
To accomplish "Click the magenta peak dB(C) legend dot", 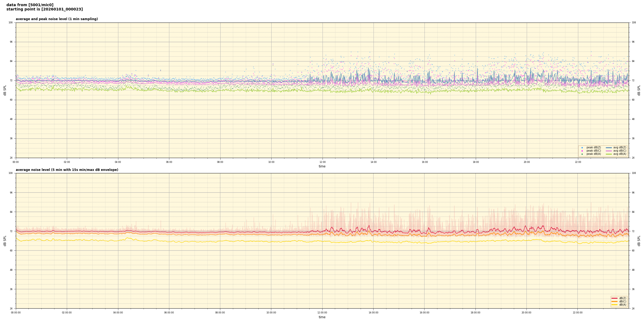I will tap(582, 151).
